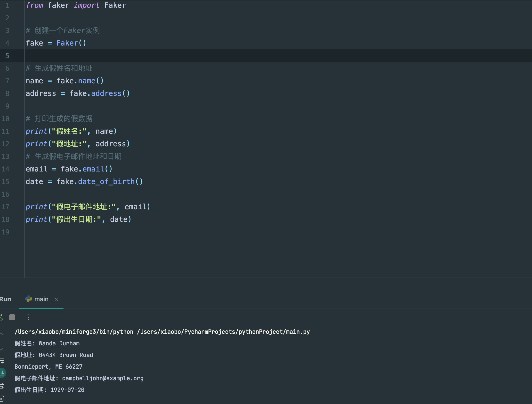The height and width of the screenshot is (404, 532).
Task: Click the Python icon on main tab
Action: tap(29, 299)
